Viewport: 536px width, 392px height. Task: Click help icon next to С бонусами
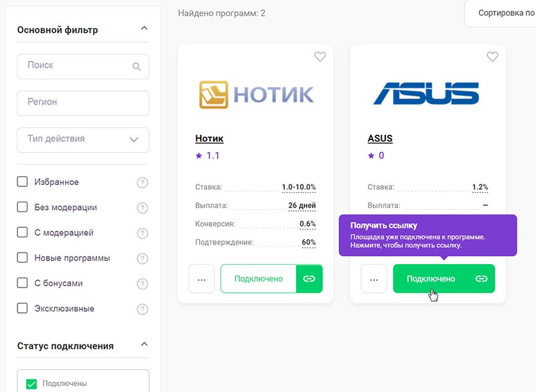[143, 283]
